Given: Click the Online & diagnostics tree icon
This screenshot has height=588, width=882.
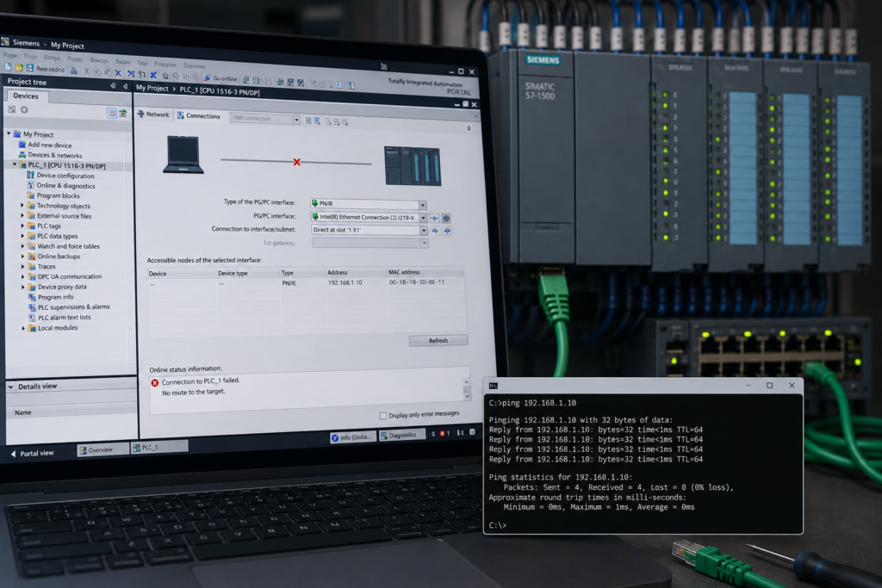Looking at the screenshot, I should (31, 185).
